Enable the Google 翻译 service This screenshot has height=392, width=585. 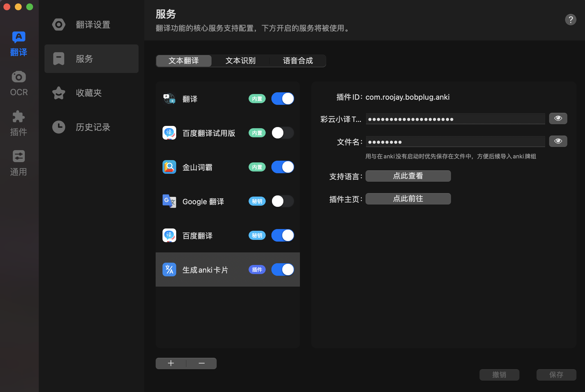point(283,201)
